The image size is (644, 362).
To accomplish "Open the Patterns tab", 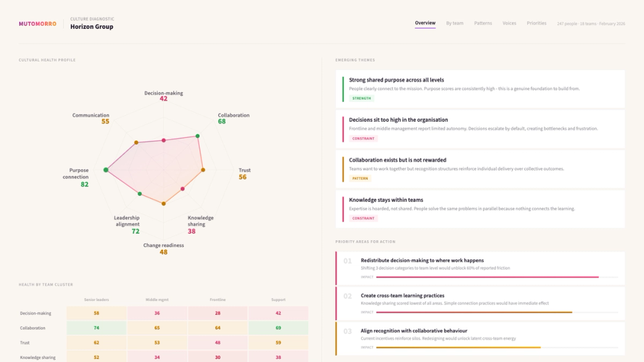I will (x=483, y=23).
